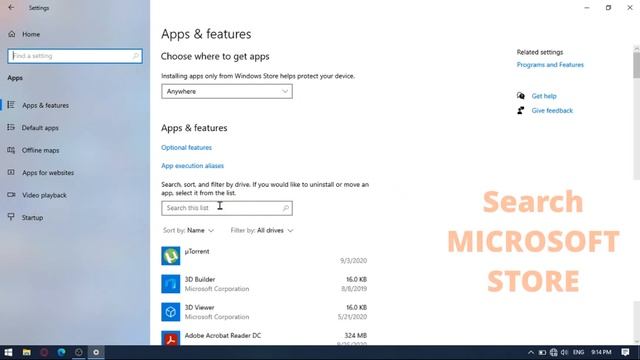Open Offline maps section
The height and width of the screenshot is (360, 640).
40,150
